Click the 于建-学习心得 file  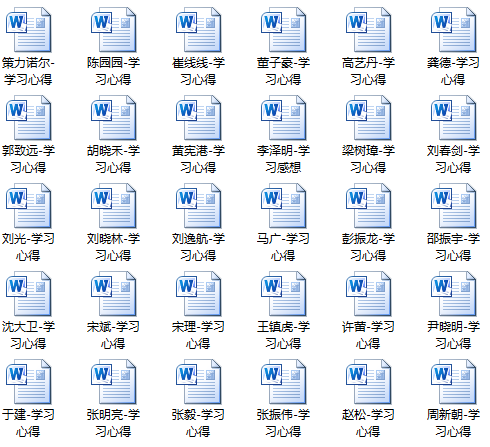pos(28,382)
